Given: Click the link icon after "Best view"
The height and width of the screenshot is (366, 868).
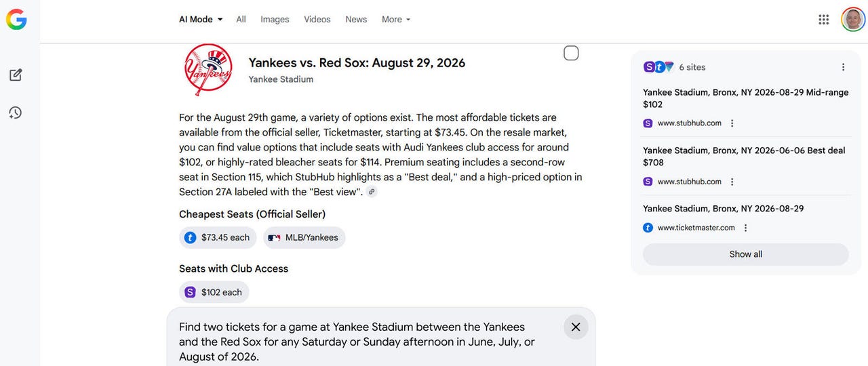Looking at the screenshot, I should tap(372, 192).
